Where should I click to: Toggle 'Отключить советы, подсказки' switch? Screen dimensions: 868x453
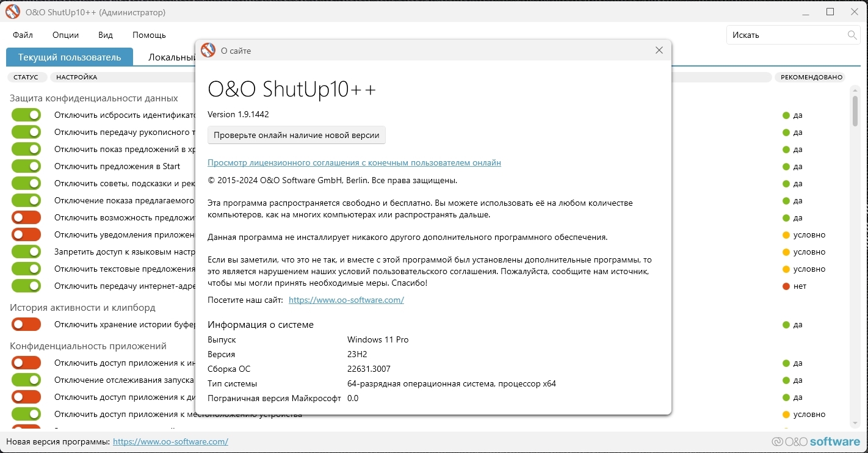click(26, 183)
